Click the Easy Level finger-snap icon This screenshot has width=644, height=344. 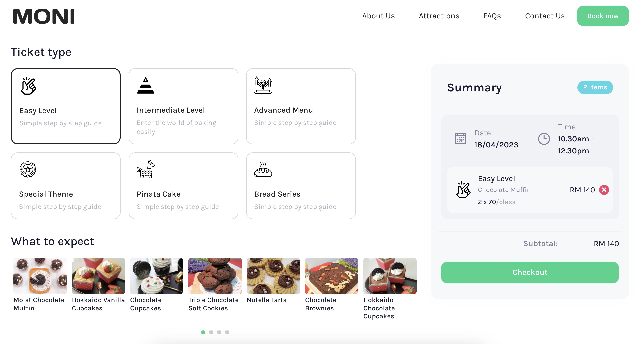(x=28, y=86)
